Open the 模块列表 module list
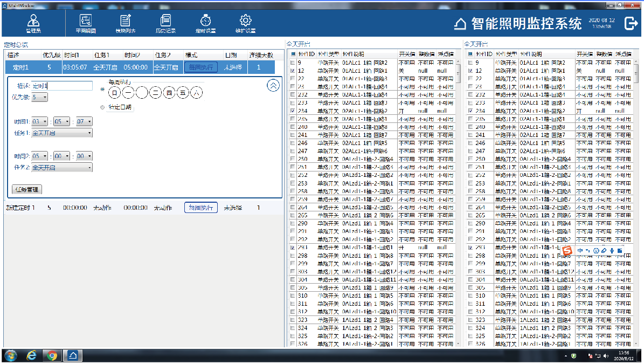Image resolution: width=644 pixels, height=364 pixels. pyautogui.click(x=125, y=23)
